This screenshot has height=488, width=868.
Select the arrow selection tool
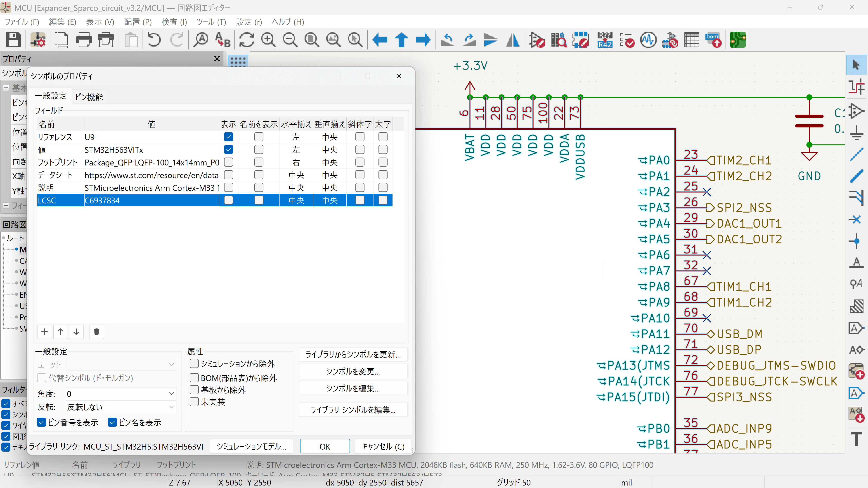(x=856, y=65)
